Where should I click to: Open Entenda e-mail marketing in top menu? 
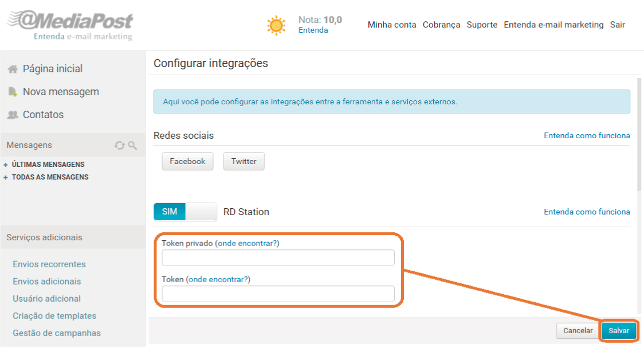coord(553,25)
